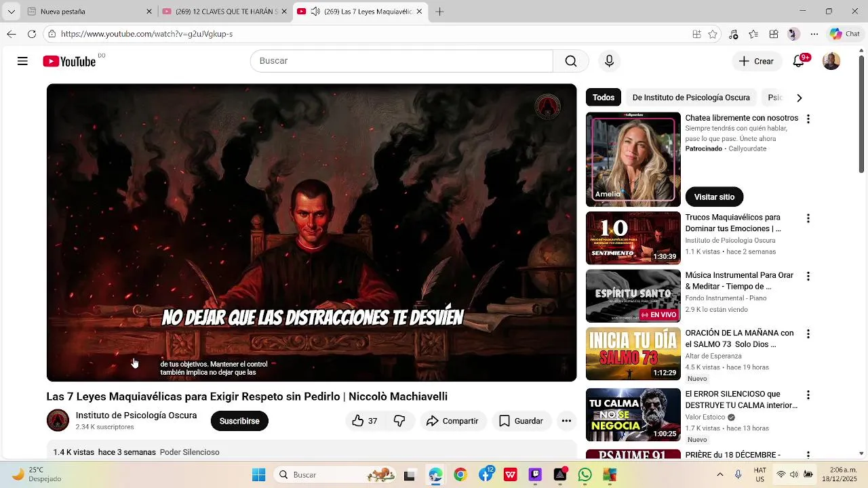Click the Compartir share button
868x488 pixels.
(x=452, y=421)
